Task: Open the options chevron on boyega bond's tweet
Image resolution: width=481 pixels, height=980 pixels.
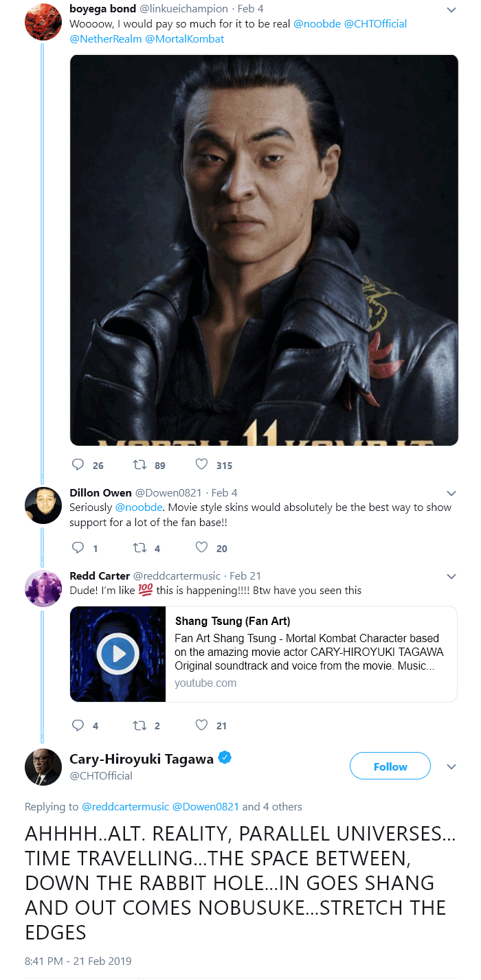Action: pyautogui.click(x=451, y=8)
